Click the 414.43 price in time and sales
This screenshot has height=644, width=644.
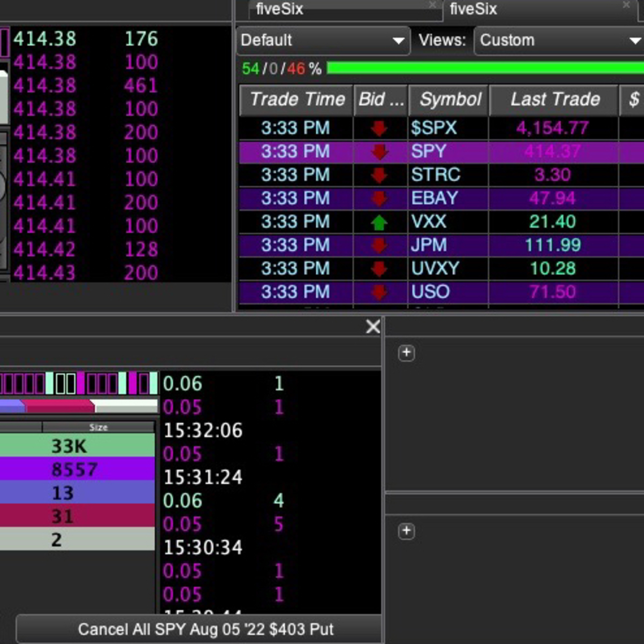pyautogui.click(x=45, y=273)
